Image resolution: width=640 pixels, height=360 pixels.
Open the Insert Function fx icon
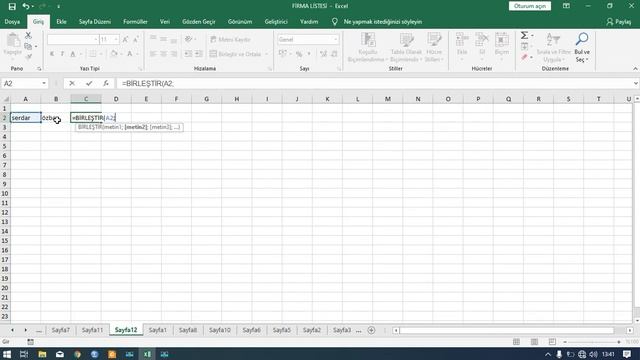coord(106,83)
